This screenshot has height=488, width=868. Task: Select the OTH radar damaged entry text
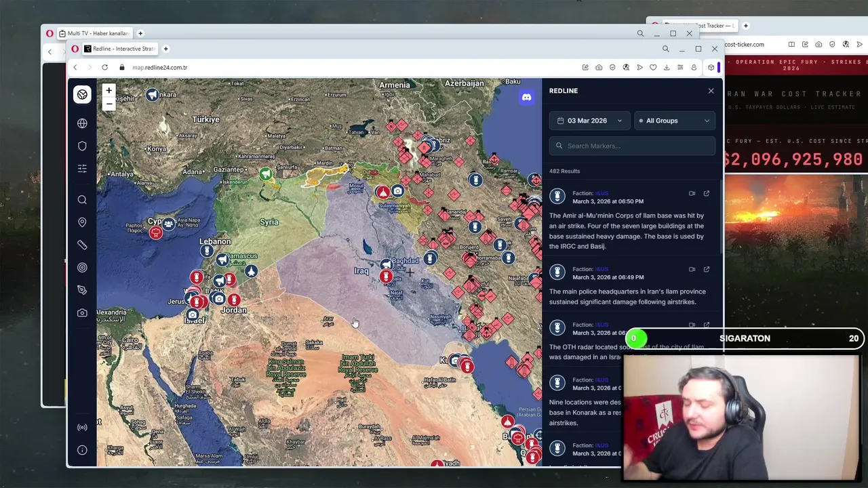click(627, 352)
